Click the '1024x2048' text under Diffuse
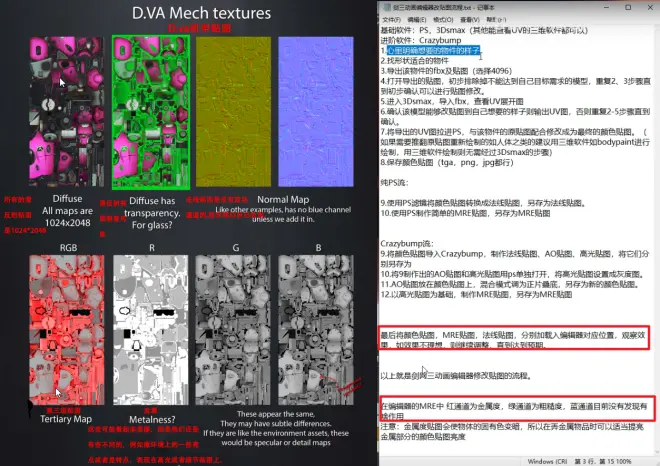The image size is (660, 466). (x=68, y=223)
